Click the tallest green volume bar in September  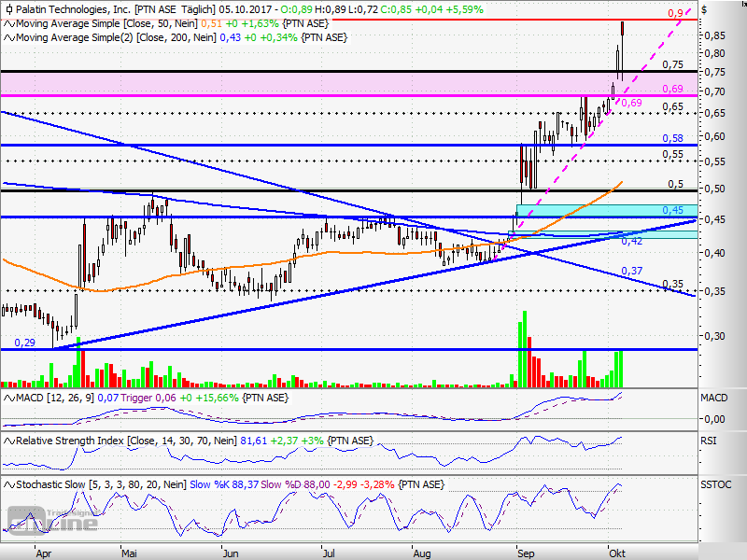525,349
